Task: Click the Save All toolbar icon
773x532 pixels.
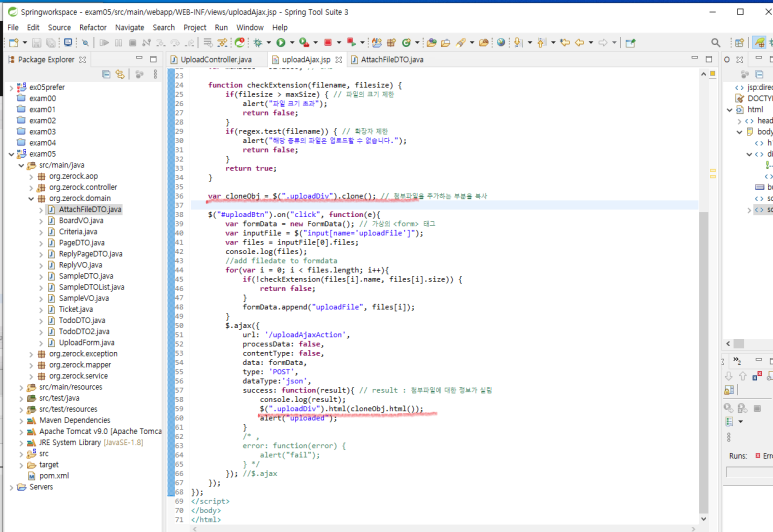Action: click(x=51, y=43)
